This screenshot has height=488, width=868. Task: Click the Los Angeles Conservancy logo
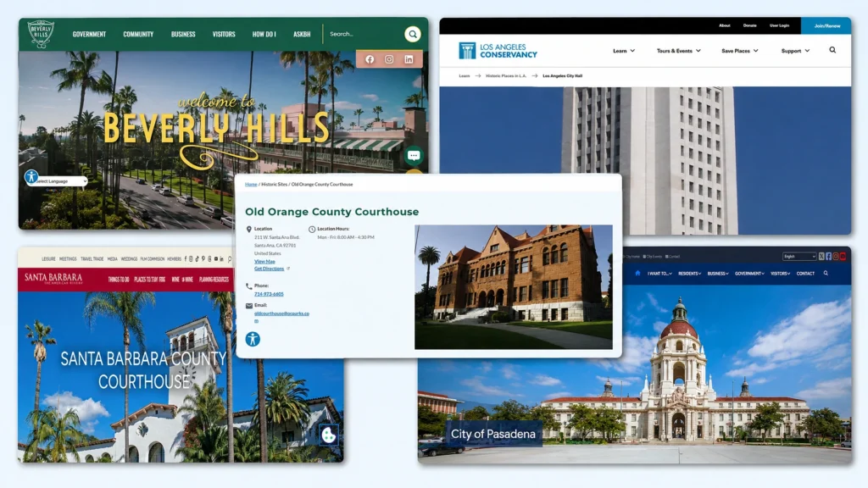click(498, 50)
